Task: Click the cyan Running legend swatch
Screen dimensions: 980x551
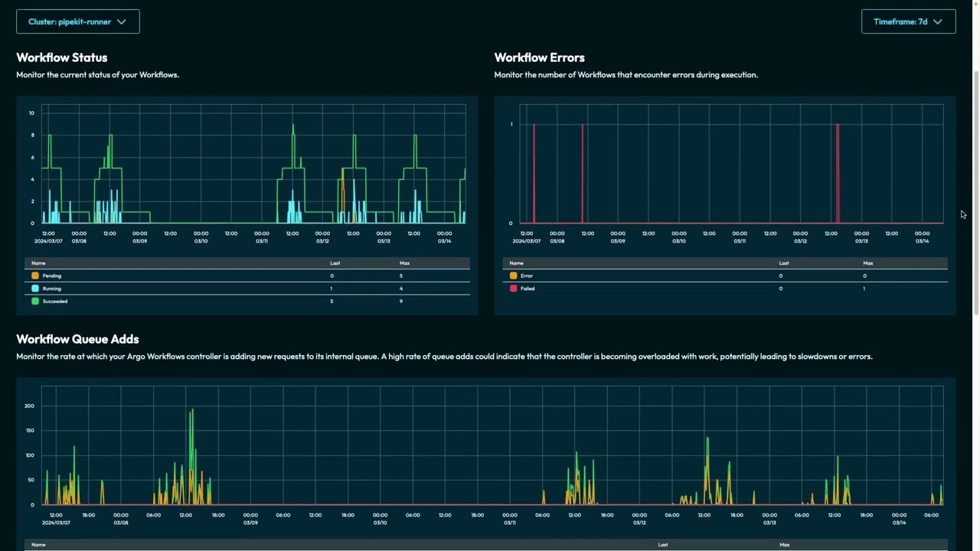Action: click(x=35, y=289)
